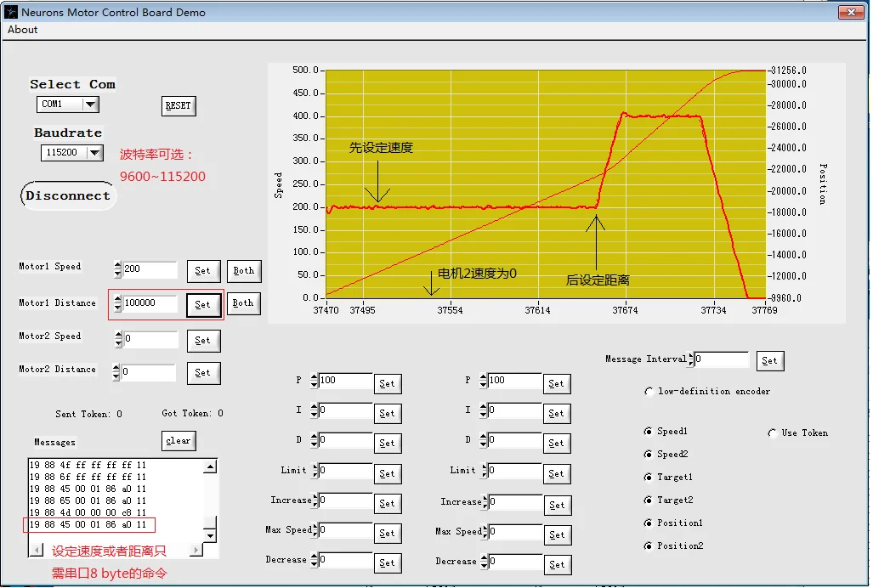Viewport: 873px width, 588px height.
Task: Enable low-definition encoder option
Action: (x=649, y=392)
